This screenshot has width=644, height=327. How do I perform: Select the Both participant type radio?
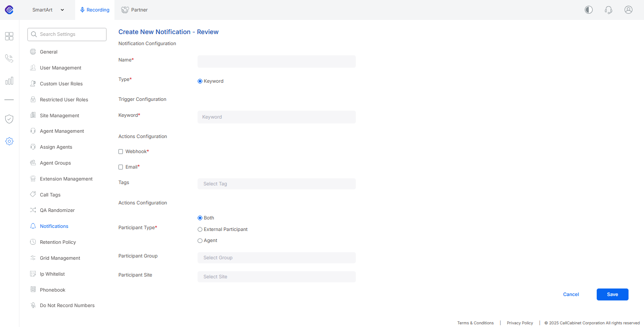point(200,218)
